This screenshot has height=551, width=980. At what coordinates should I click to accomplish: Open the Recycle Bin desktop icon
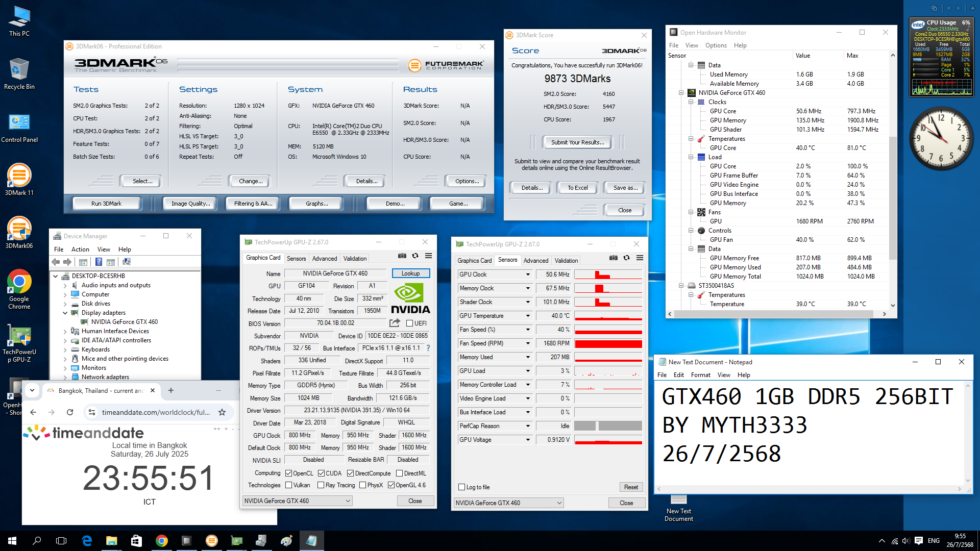19,74
